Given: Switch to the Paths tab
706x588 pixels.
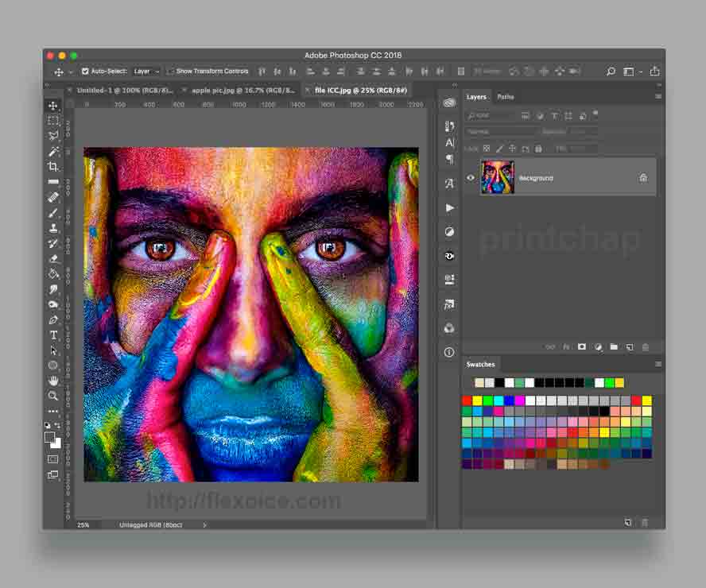Looking at the screenshot, I should pos(506,97).
